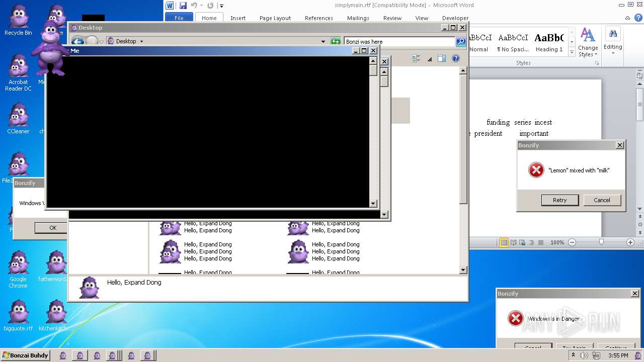Open Help icon in Desktop window toolbar

coord(455,58)
